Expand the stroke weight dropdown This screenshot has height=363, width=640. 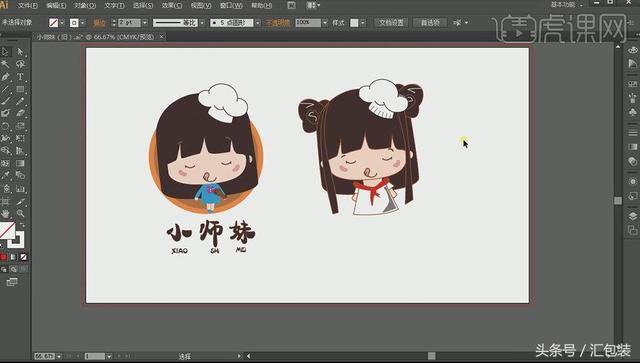(144, 23)
